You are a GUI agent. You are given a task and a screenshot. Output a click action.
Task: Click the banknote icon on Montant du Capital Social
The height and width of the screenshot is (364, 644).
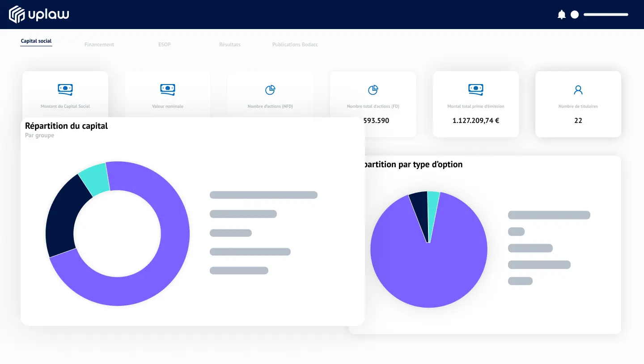tap(65, 89)
